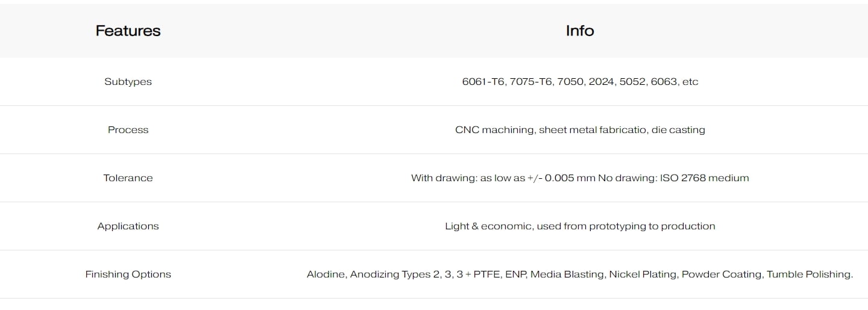Select the Subtypes row label
The height and width of the screenshot is (310, 868).
click(128, 82)
